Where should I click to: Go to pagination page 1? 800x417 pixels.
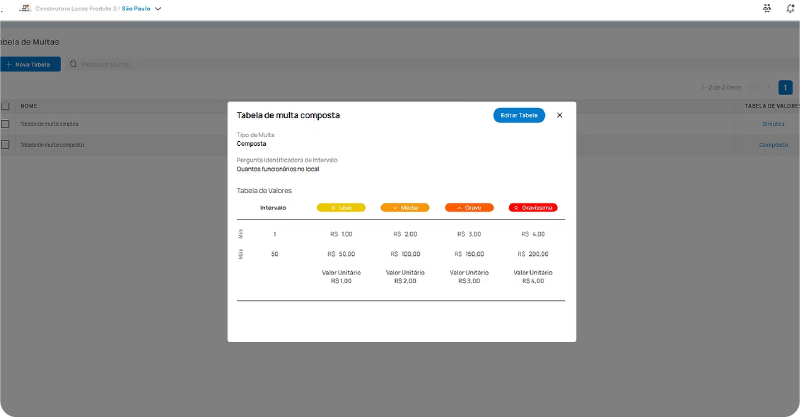(785, 87)
